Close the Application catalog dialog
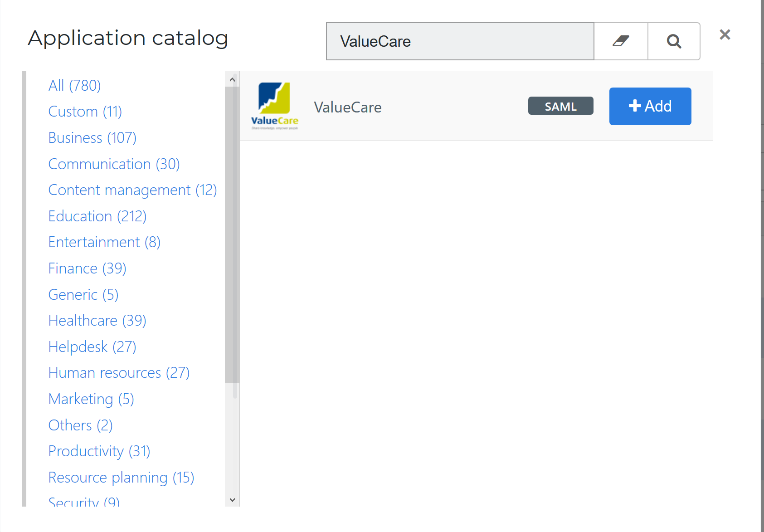764x532 pixels. pos(725,34)
